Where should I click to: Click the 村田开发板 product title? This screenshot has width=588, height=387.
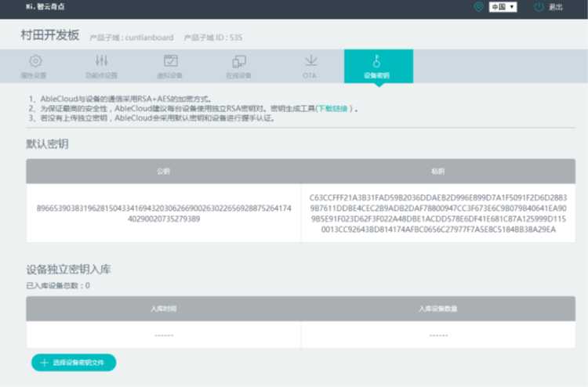[x=50, y=35]
